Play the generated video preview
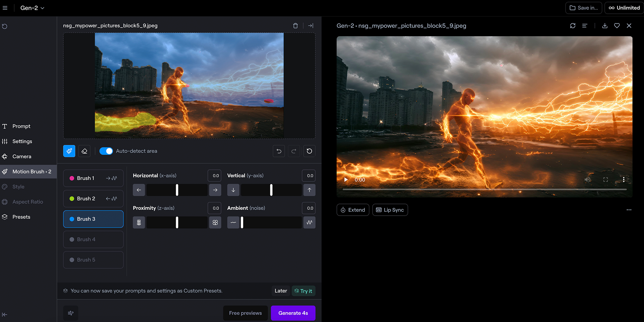 (346, 179)
